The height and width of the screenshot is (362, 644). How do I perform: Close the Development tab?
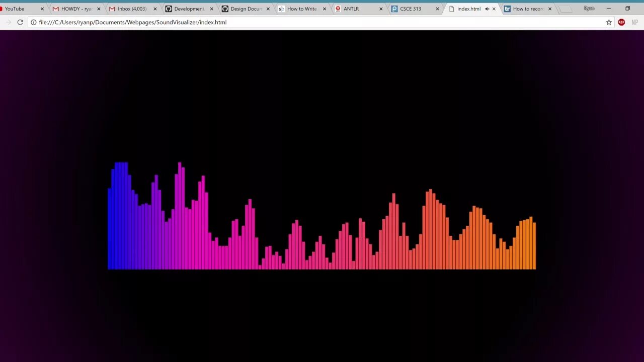coord(211,9)
